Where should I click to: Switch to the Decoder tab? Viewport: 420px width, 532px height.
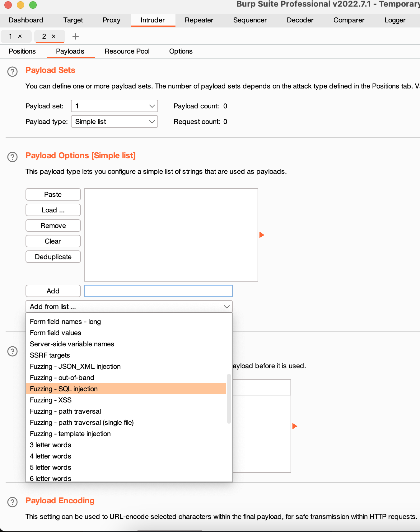[x=300, y=20]
